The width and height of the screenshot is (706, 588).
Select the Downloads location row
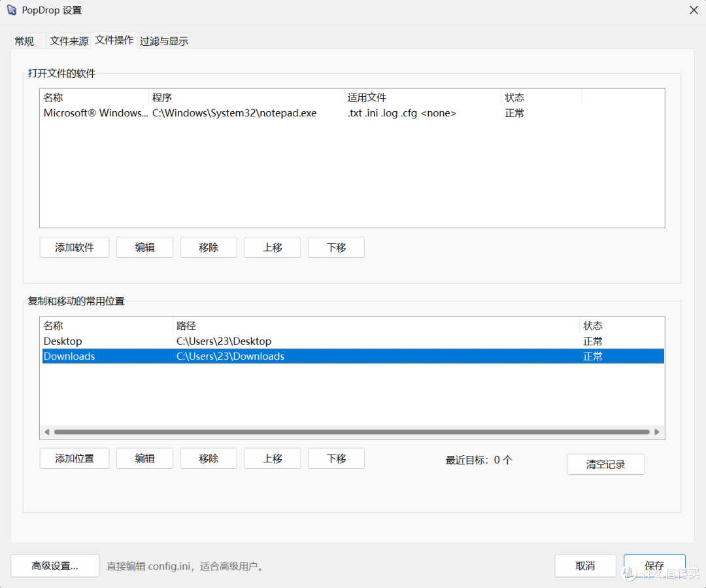tap(353, 356)
